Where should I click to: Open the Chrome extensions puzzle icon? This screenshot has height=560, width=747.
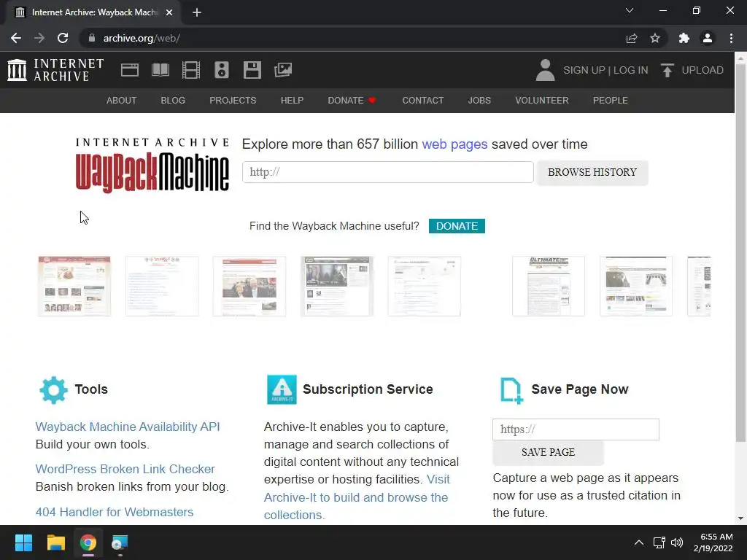[x=684, y=38]
